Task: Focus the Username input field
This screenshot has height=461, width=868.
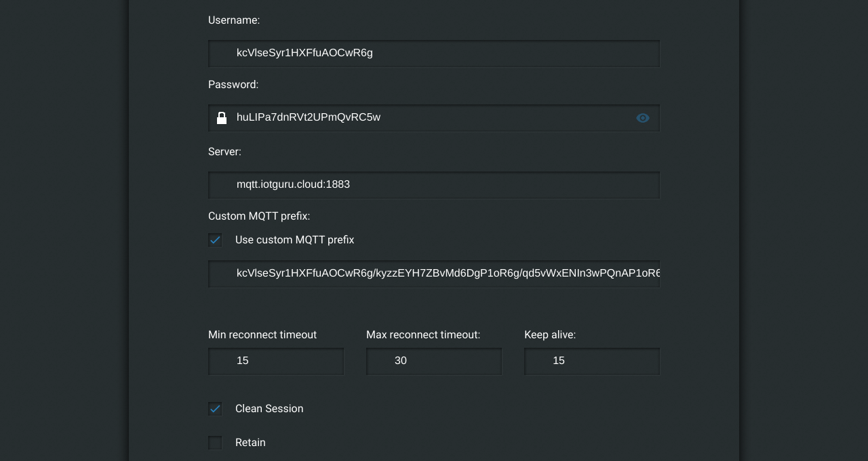Action: pyautogui.click(x=434, y=53)
